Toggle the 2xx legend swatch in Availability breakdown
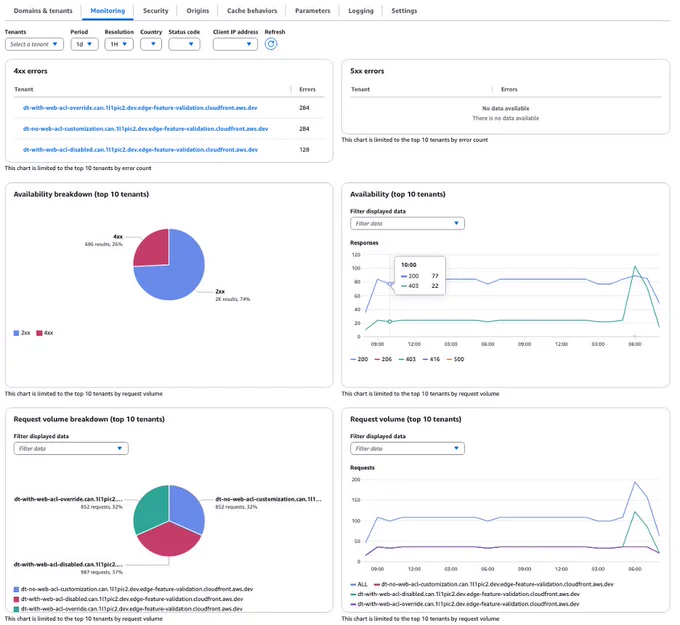Viewport: 680px width, 625px height. tap(16, 333)
